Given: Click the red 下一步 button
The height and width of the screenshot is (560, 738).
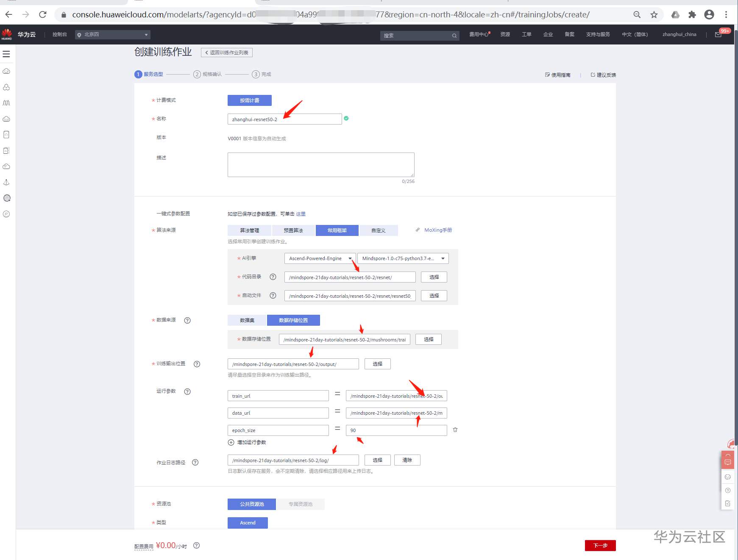Looking at the screenshot, I should (600, 546).
